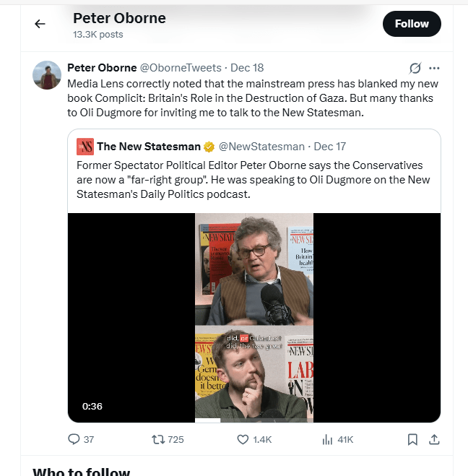
Task: View post analytics bar chart icon
Action: [x=326, y=439]
